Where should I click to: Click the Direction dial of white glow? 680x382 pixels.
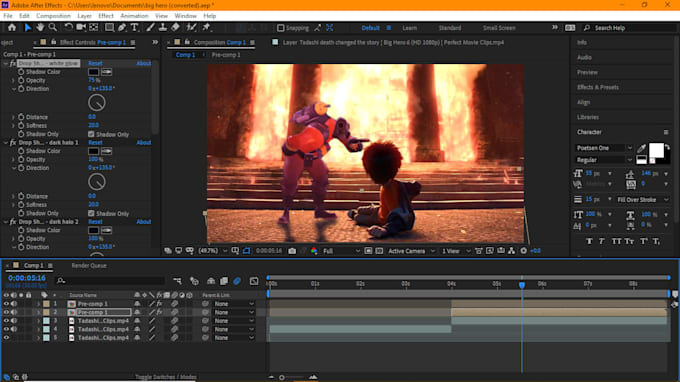click(x=97, y=103)
